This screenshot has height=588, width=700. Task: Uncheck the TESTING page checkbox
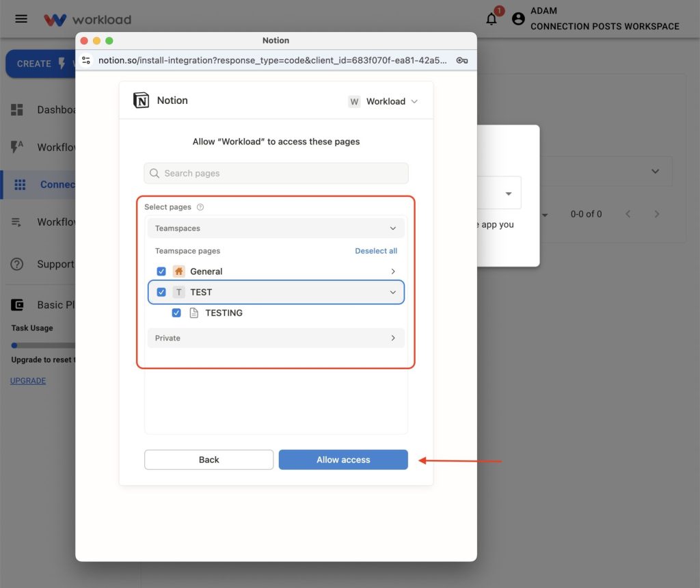point(176,312)
